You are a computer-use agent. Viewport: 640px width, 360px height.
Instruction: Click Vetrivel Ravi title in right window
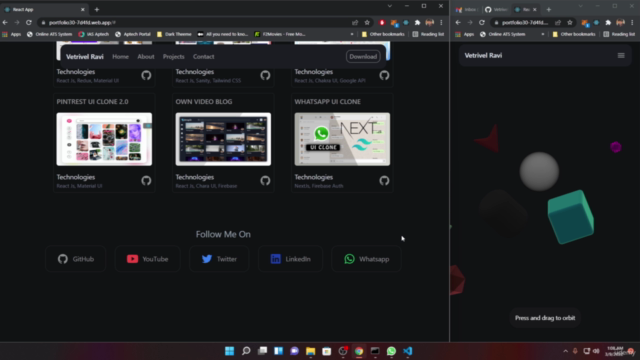pyautogui.click(x=483, y=56)
